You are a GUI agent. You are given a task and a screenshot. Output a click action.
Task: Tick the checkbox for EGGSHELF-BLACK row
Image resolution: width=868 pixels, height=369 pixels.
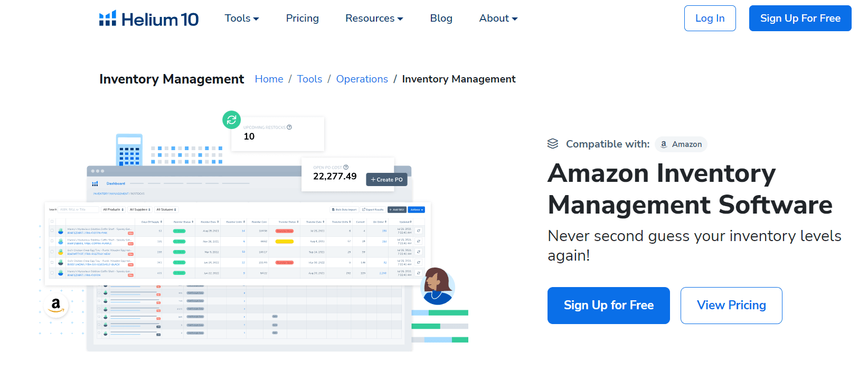coord(52,262)
